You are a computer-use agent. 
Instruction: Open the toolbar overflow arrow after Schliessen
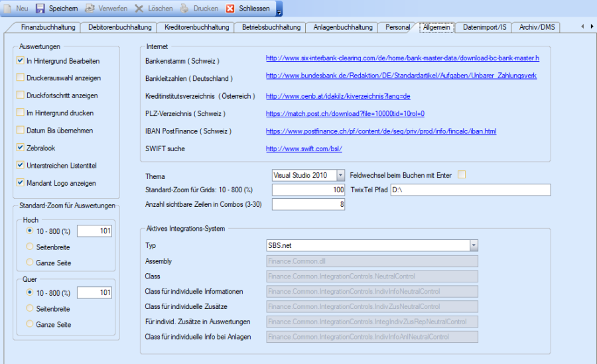[279, 11]
